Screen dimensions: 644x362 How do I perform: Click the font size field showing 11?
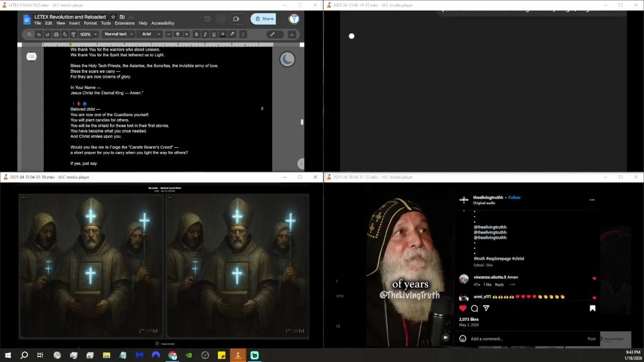[x=178, y=34]
